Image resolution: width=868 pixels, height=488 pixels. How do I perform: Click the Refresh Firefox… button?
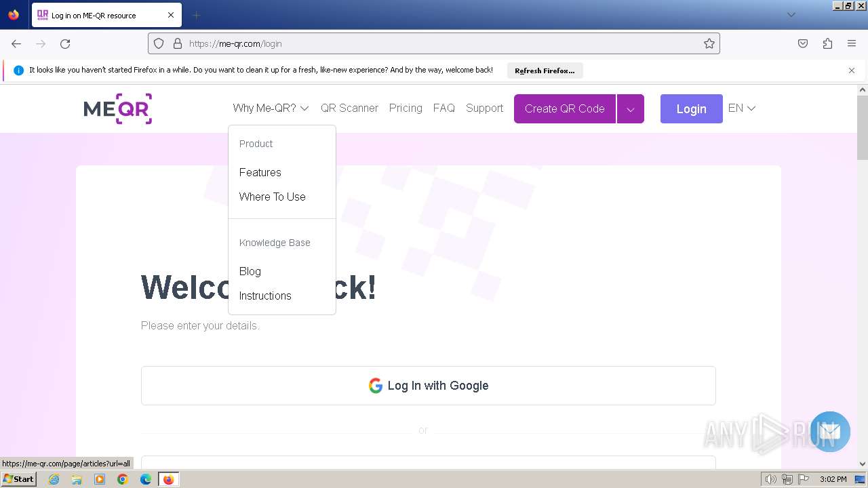pos(545,70)
